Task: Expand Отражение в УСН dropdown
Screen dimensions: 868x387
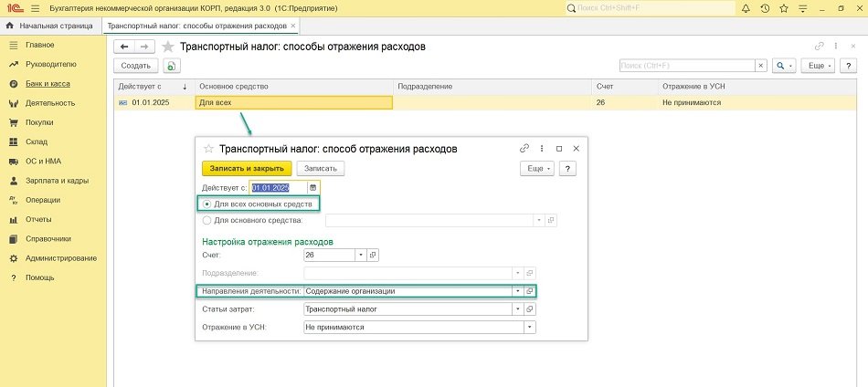Action: pyautogui.click(x=529, y=327)
